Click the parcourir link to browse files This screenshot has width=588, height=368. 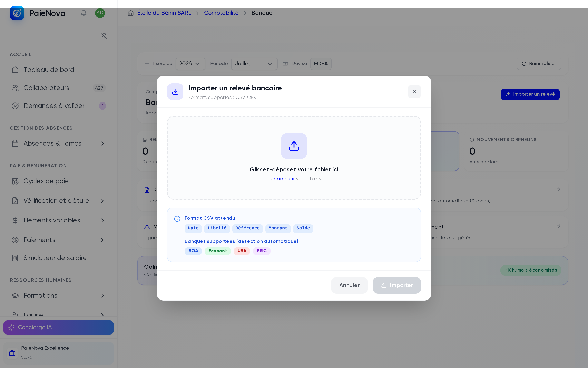284,179
